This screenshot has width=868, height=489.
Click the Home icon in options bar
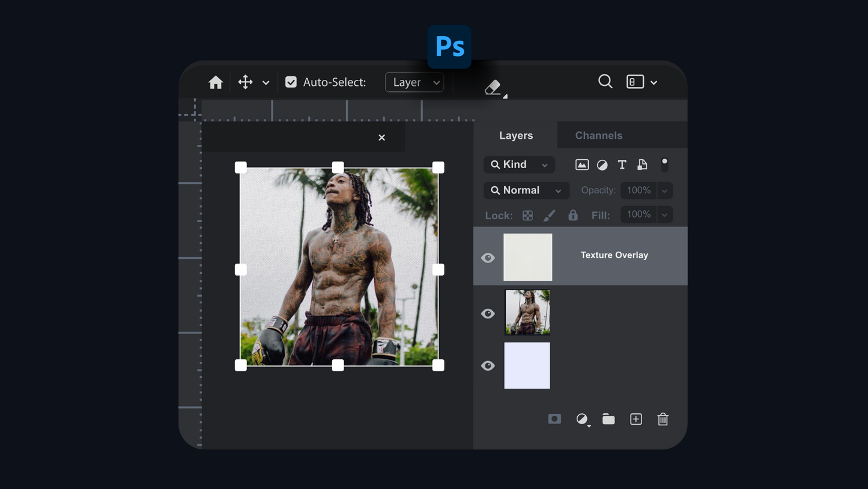[x=216, y=82]
